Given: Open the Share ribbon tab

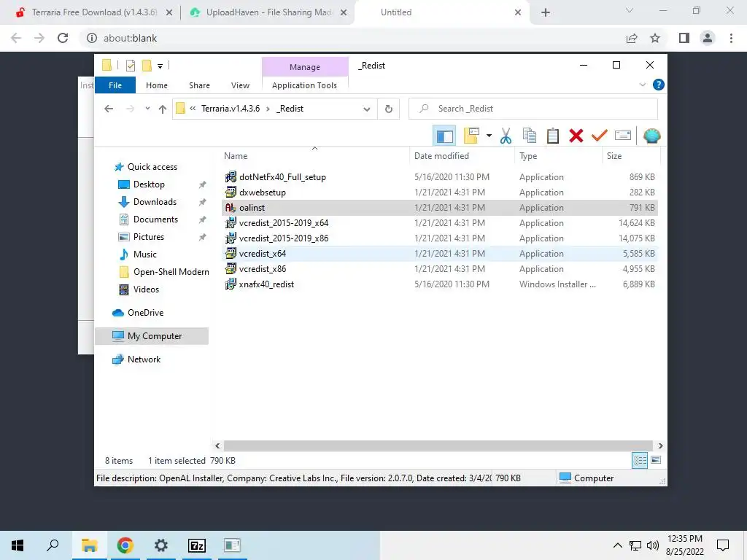Looking at the screenshot, I should [199, 85].
